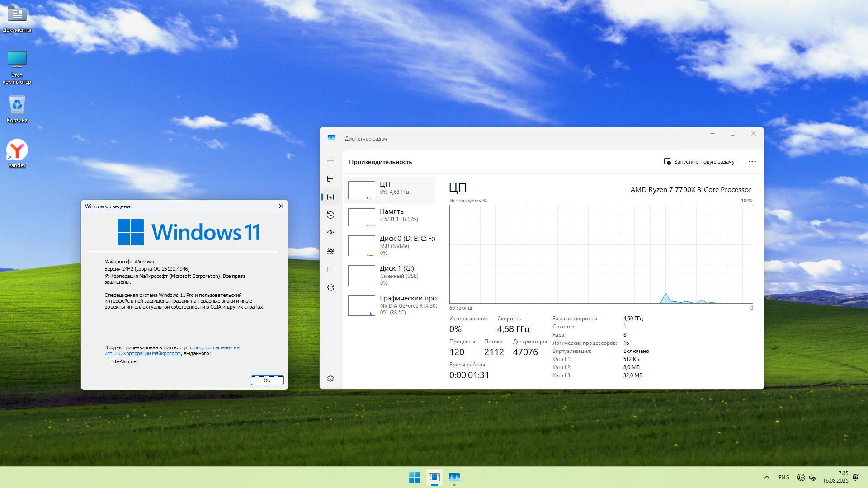Open Startup apps sidebar icon

(330, 233)
